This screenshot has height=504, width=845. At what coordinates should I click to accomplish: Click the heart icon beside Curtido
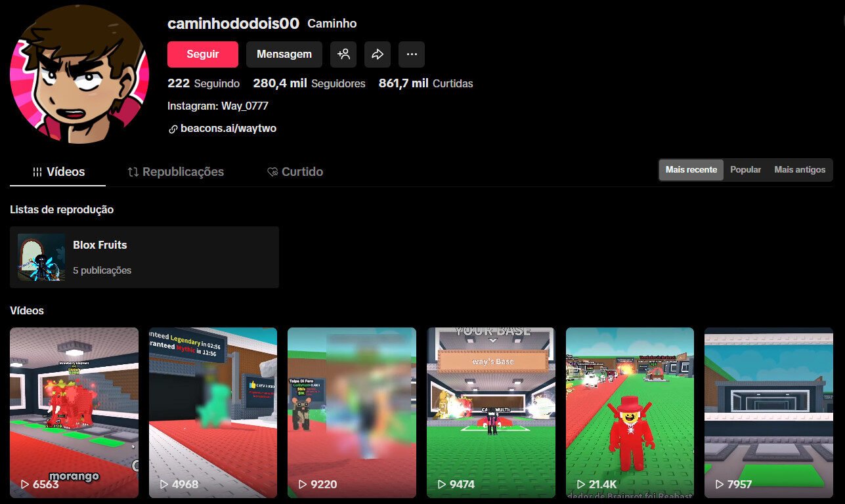272,172
